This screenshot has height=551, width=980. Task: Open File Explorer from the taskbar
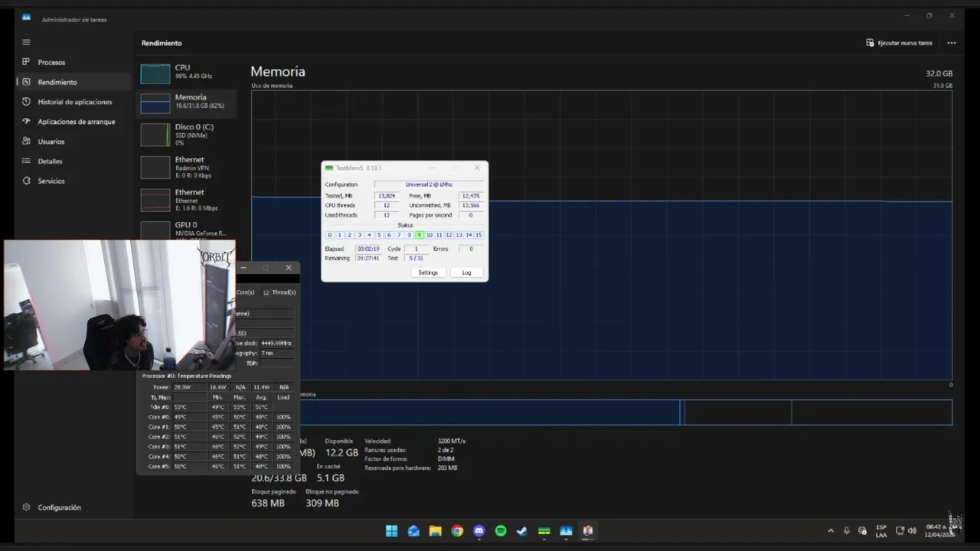click(435, 531)
